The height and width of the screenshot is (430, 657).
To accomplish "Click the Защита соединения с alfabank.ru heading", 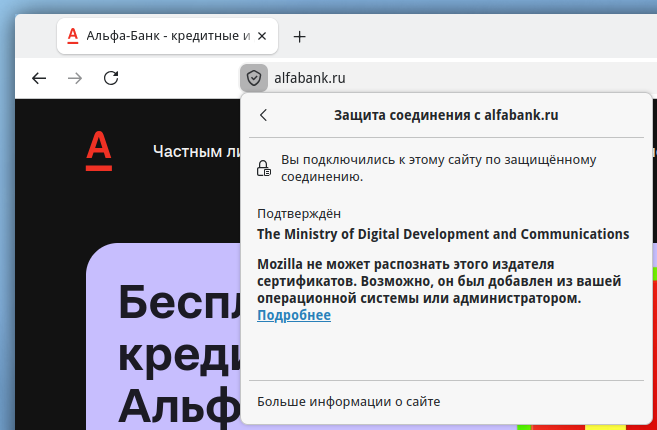I will tap(446, 115).
